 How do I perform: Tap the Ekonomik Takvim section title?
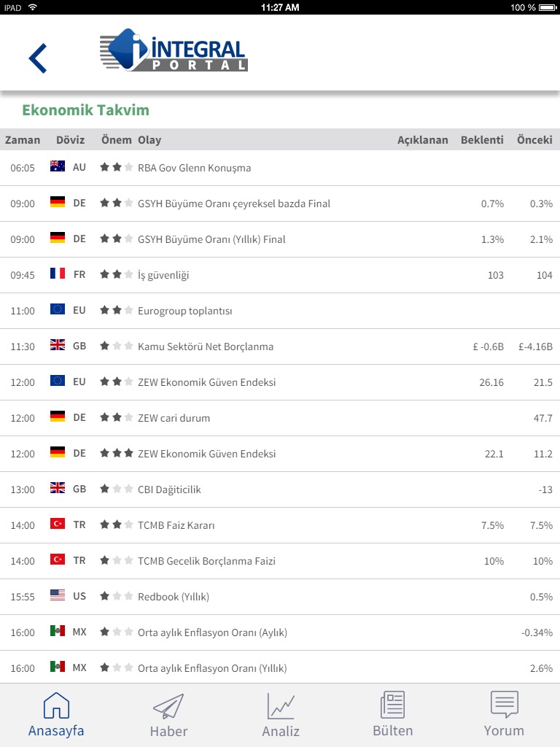pos(85,110)
